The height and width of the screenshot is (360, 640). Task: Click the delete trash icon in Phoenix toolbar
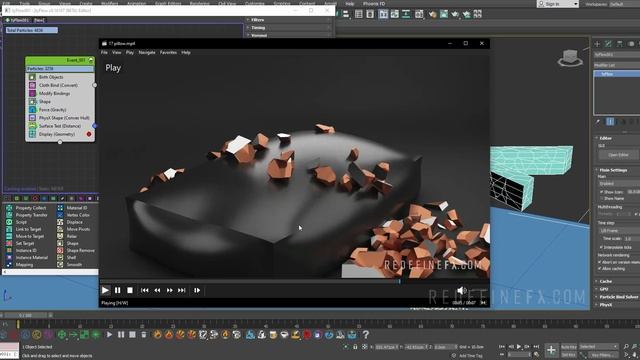pos(144,335)
